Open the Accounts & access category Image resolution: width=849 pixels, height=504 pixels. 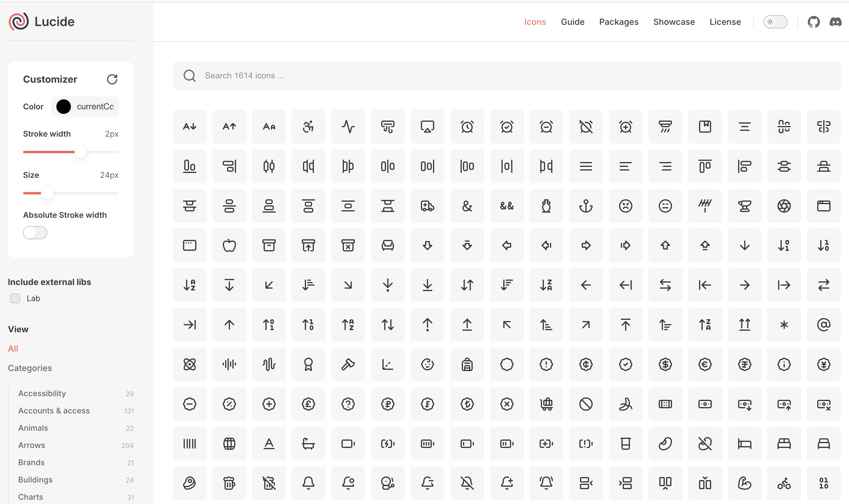coord(54,411)
